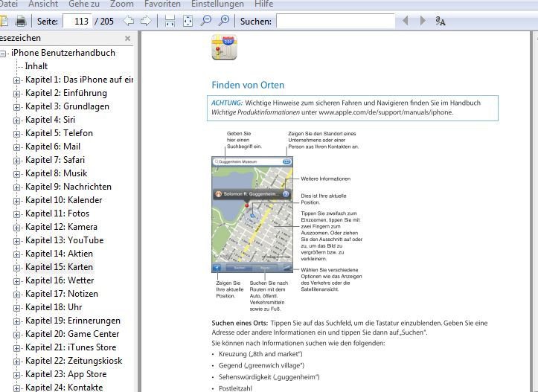The image size is (538, 392).
Task: Open bookmark Kapitel 16: Wetter
Action: [x=60, y=280]
